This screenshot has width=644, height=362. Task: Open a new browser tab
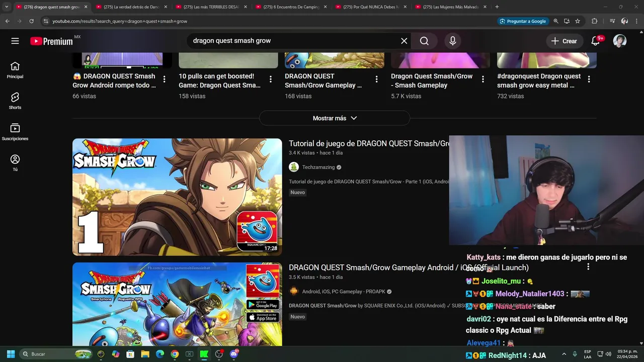(497, 7)
